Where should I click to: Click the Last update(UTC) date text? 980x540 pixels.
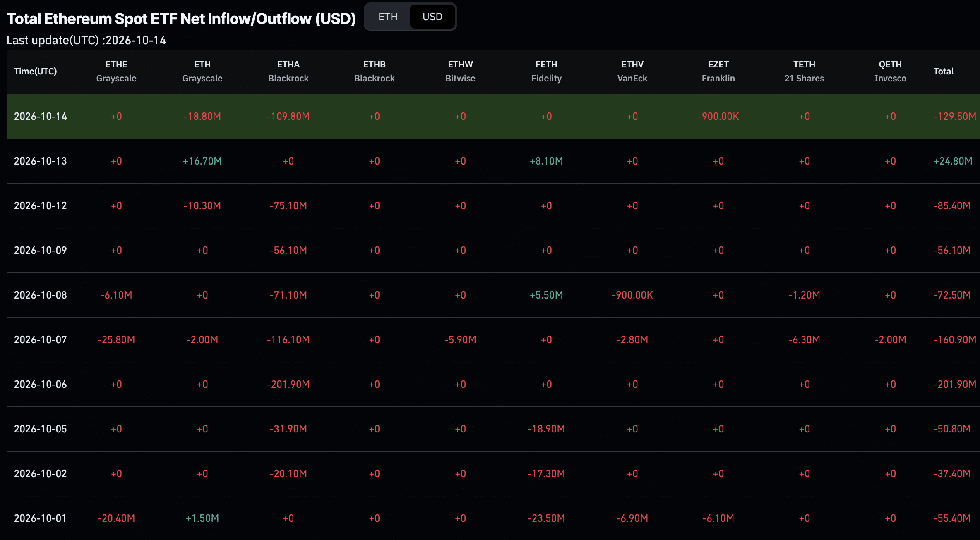(x=86, y=41)
